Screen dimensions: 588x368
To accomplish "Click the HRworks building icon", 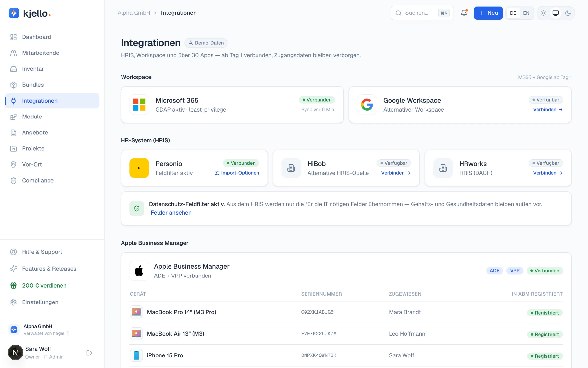I will click(443, 168).
